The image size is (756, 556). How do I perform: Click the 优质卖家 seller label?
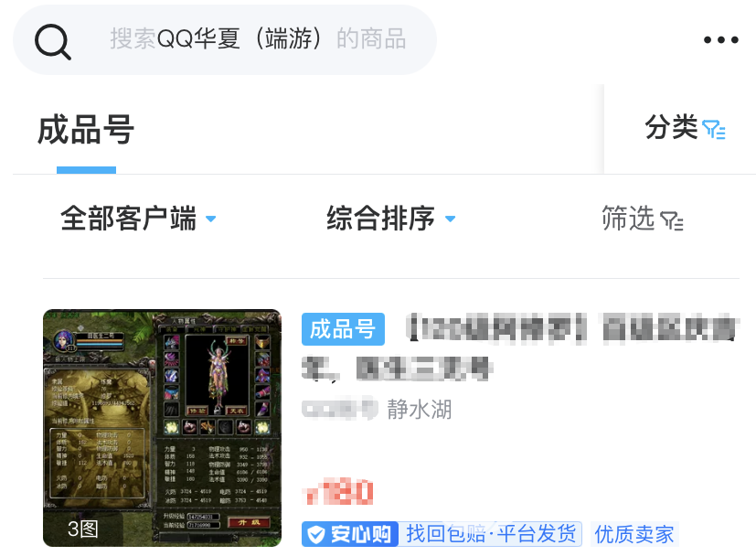(x=634, y=534)
